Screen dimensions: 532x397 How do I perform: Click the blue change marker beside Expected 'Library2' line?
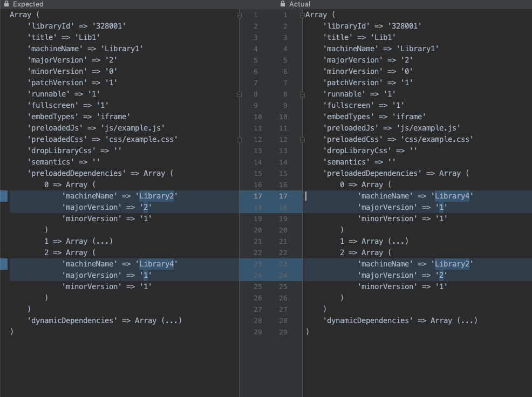[x=4, y=196]
